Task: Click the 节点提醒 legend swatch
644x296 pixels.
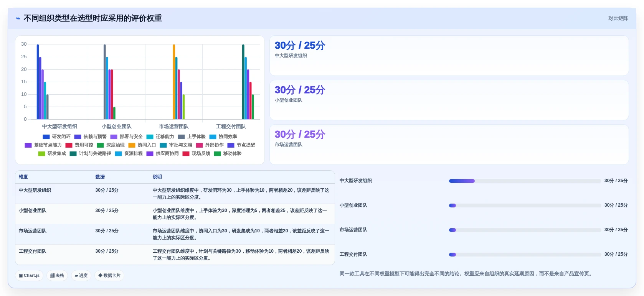Action: 231,145
